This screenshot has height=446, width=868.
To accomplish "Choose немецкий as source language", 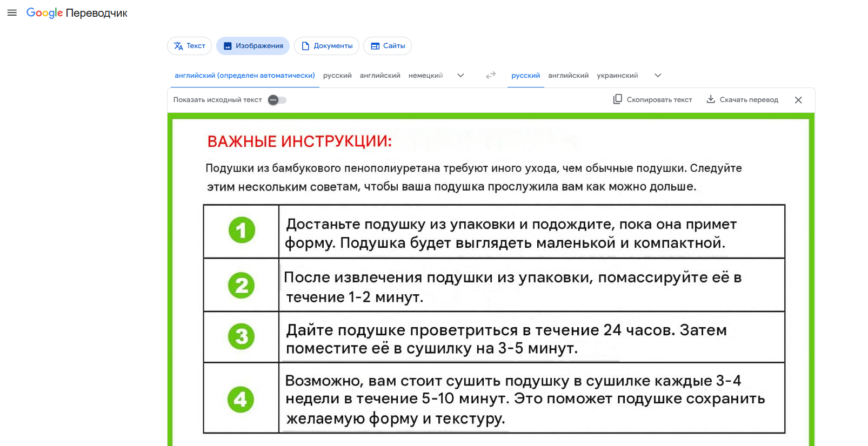I will pos(425,76).
